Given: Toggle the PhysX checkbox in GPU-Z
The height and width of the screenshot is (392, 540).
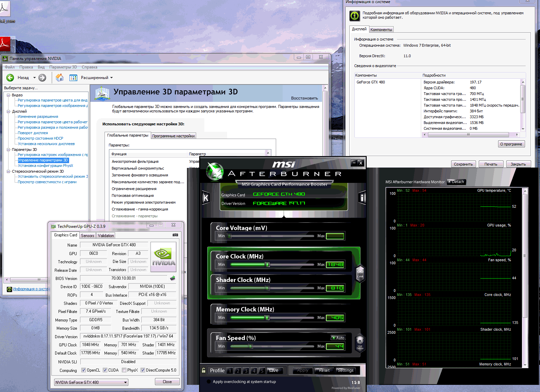Looking at the screenshot, I should 124,370.
